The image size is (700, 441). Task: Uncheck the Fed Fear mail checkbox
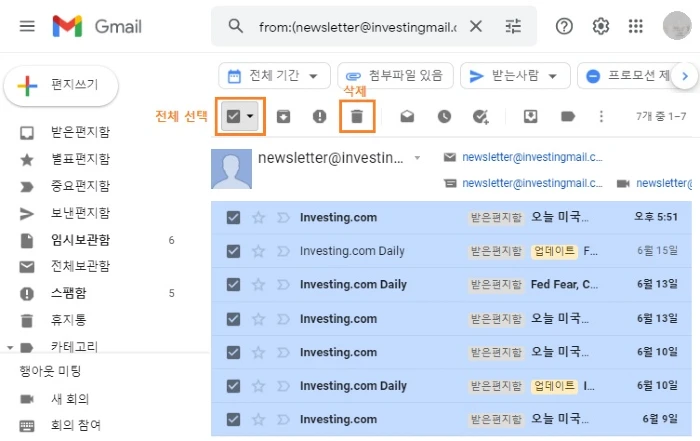click(233, 284)
